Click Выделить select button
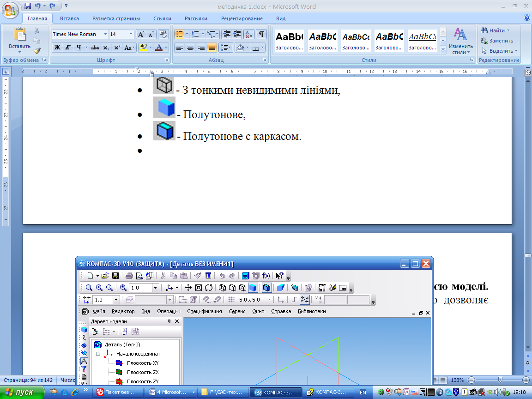The width and height of the screenshot is (532, 399). (499, 51)
